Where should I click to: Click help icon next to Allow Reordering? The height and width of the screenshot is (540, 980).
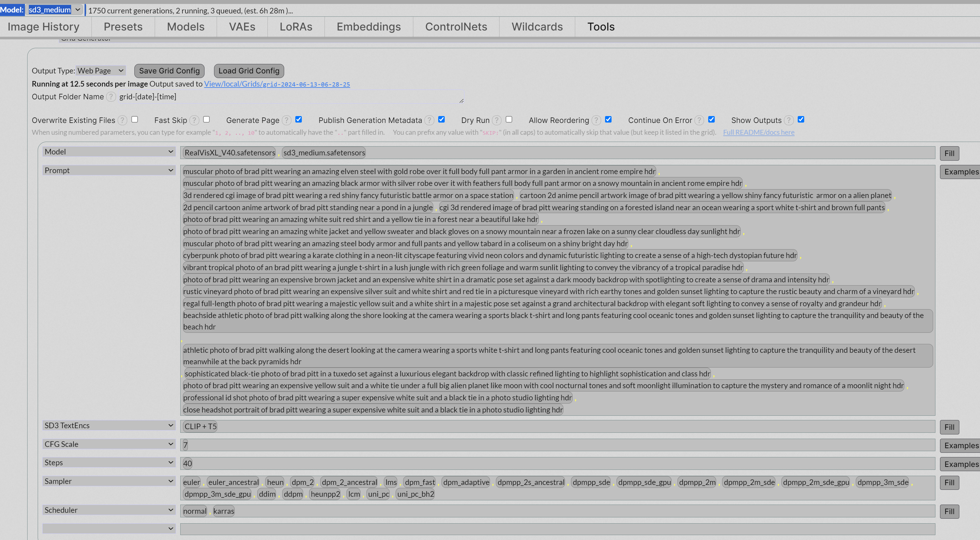pos(596,120)
